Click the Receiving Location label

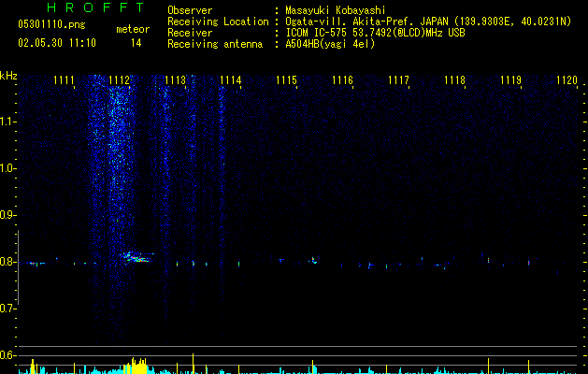pyautogui.click(x=218, y=22)
